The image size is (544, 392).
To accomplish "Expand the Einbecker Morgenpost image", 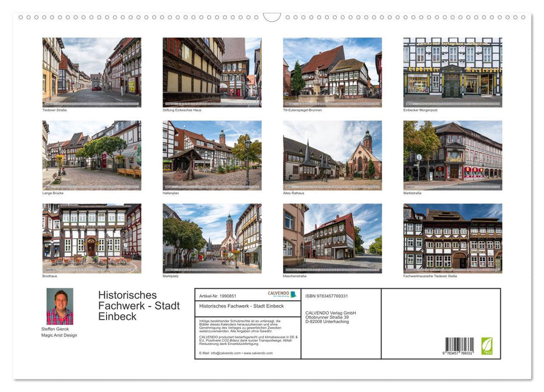I will (452, 72).
